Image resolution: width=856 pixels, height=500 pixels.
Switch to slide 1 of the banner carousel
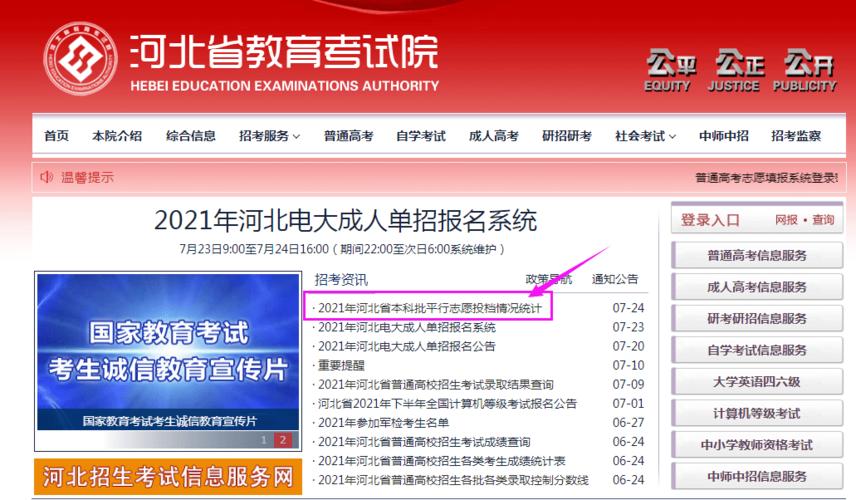click(x=264, y=440)
